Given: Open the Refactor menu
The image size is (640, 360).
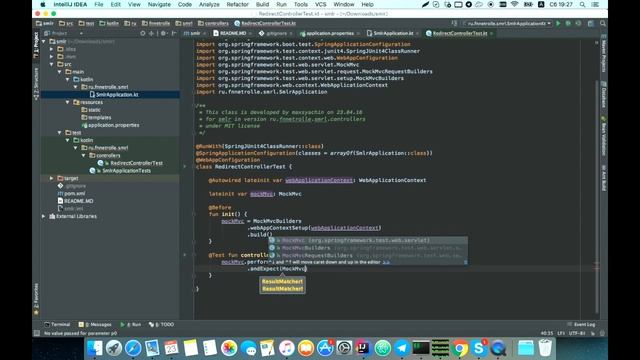Looking at the screenshot, I should coord(237,4).
